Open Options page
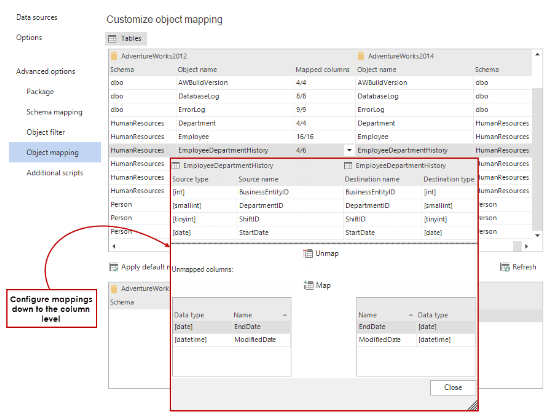This screenshot has height=419, width=551. pyautogui.click(x=29, y=37)
